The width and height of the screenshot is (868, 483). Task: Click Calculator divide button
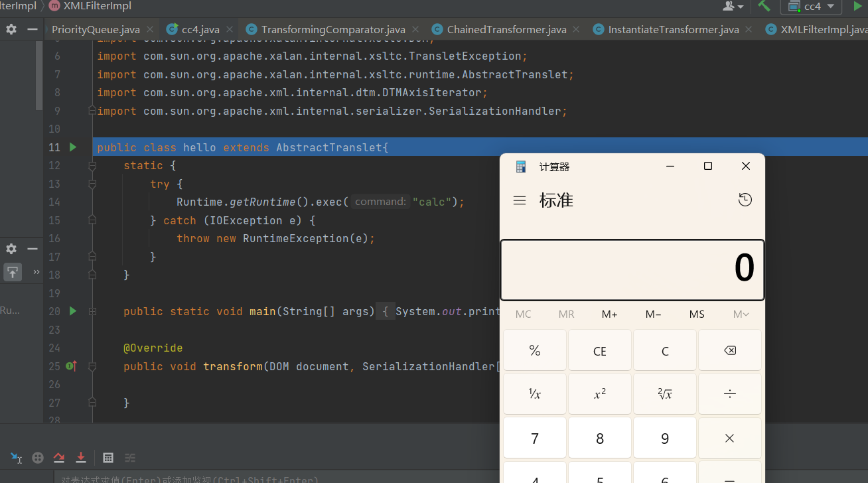tap(729, 394)
